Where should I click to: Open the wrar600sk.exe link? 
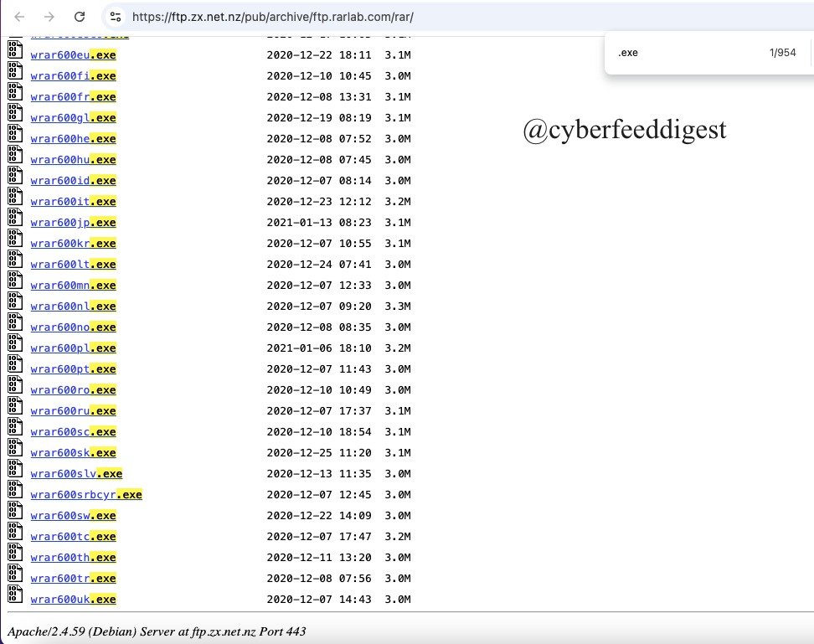[73, 452]
